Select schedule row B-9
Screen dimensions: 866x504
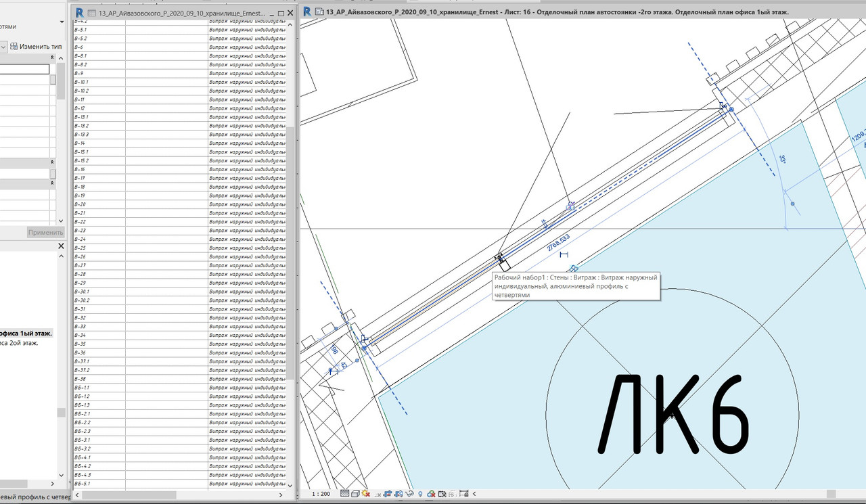pyautogui.click(x=179, y=73)
